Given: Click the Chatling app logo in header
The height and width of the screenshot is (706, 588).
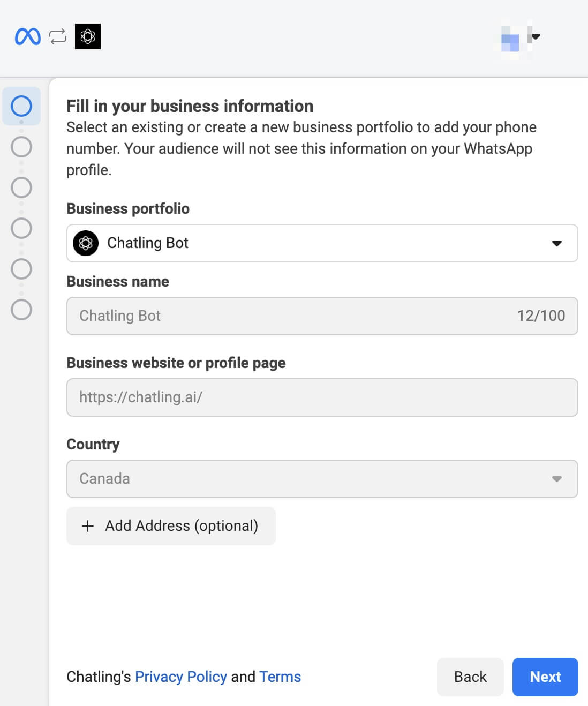Looking at the screenshot, I should coord(88,36).
